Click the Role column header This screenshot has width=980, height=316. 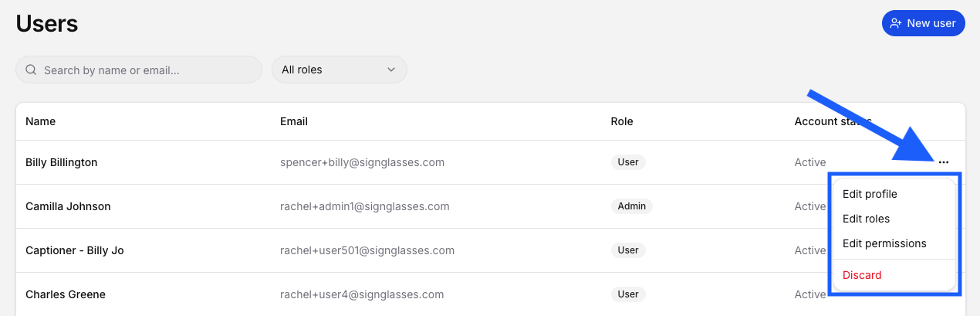(x=622, y=121)
